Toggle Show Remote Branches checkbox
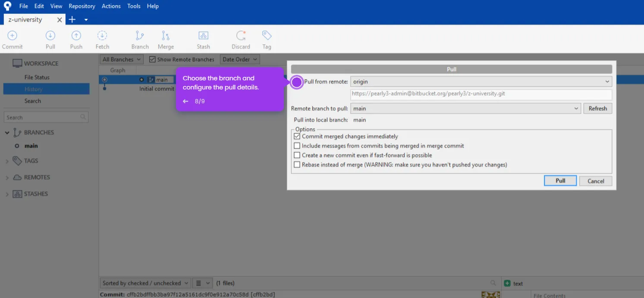This screenshot has width=644, height=298. pos(152,59)
